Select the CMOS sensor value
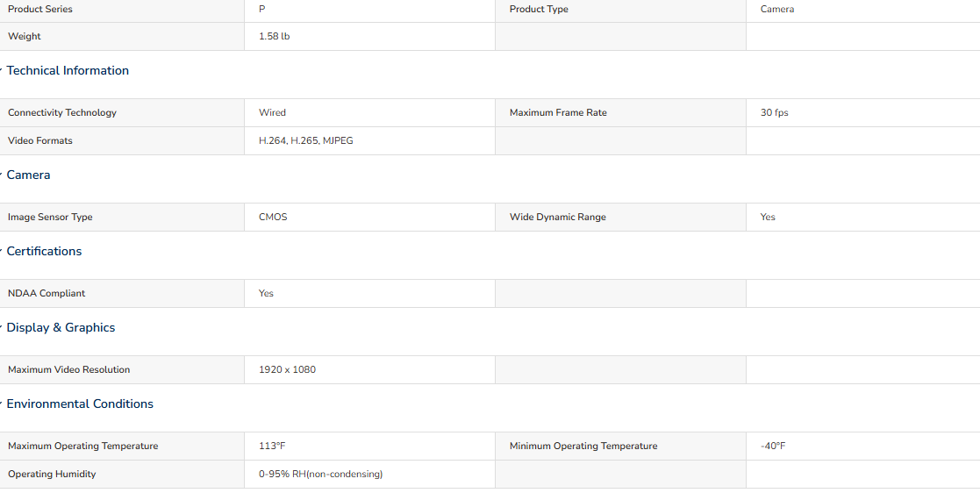The height and width of the screenshot is (493, 980). point(273,217)
